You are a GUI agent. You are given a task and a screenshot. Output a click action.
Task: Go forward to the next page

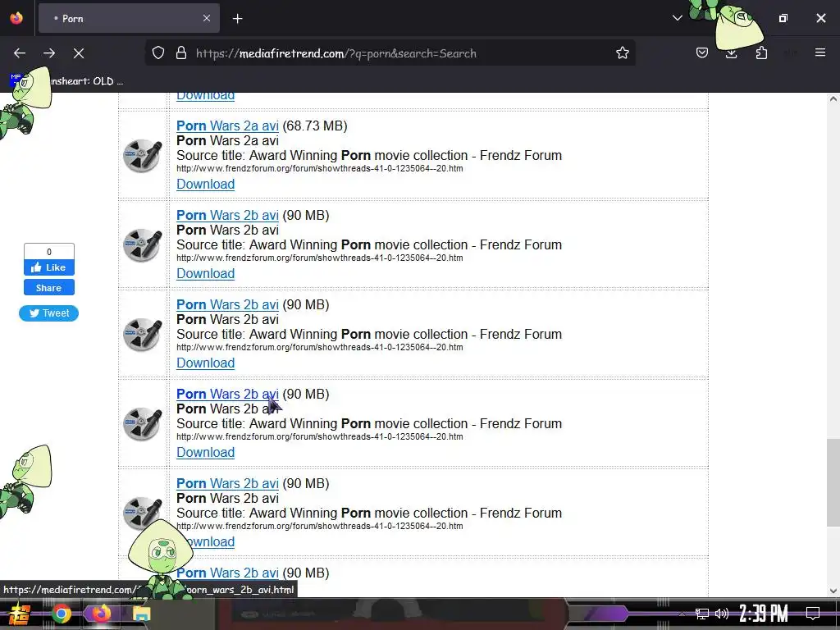(x=49, y=53)
